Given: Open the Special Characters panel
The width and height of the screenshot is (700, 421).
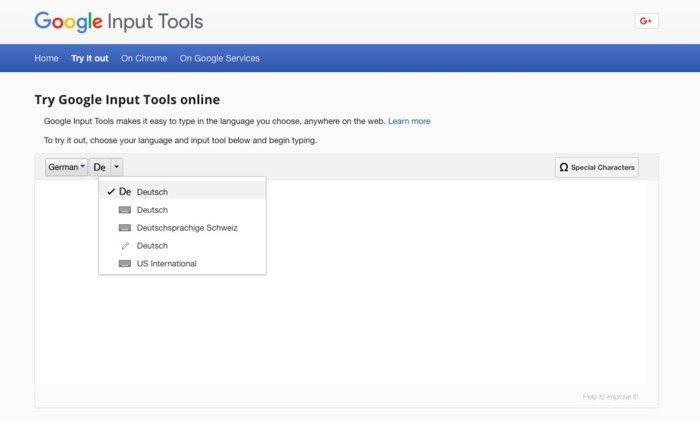Looking at the screenshot, I should click(x=596, y=167).
